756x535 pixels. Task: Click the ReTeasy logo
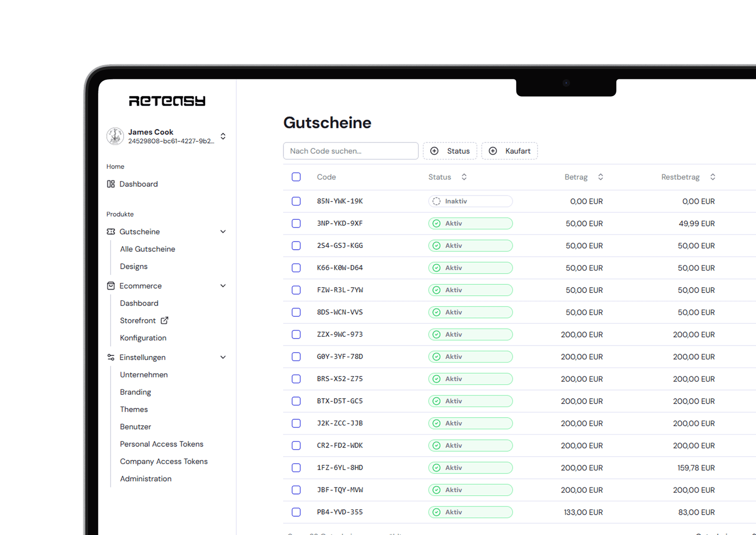[166, 100]
